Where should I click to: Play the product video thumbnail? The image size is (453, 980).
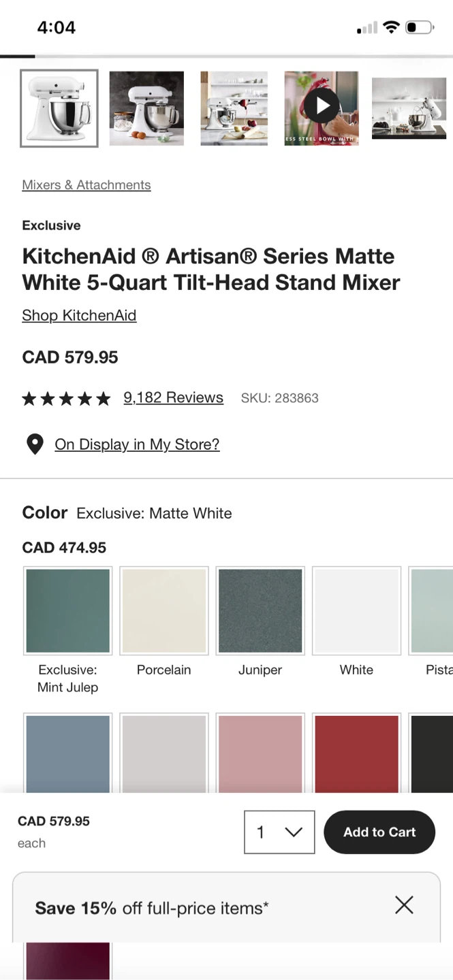pyautogui.click(x=322, y=107)
